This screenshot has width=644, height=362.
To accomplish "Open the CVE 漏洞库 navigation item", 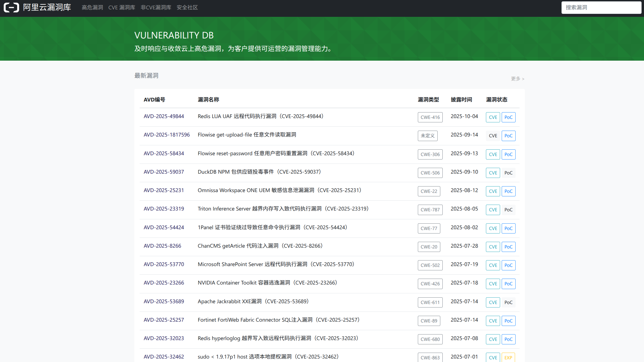I will [121, 7].
